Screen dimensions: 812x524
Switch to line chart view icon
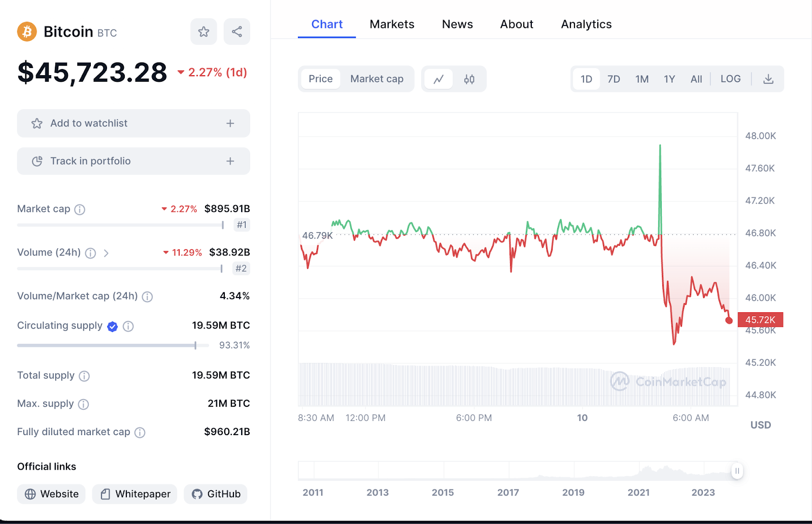click(x=438, y=79)
